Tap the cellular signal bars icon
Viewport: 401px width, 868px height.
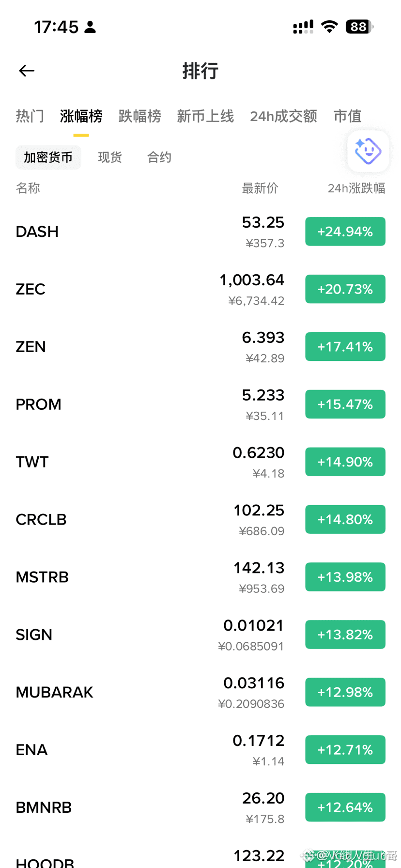pyautogui.click(x=303, y=27)
